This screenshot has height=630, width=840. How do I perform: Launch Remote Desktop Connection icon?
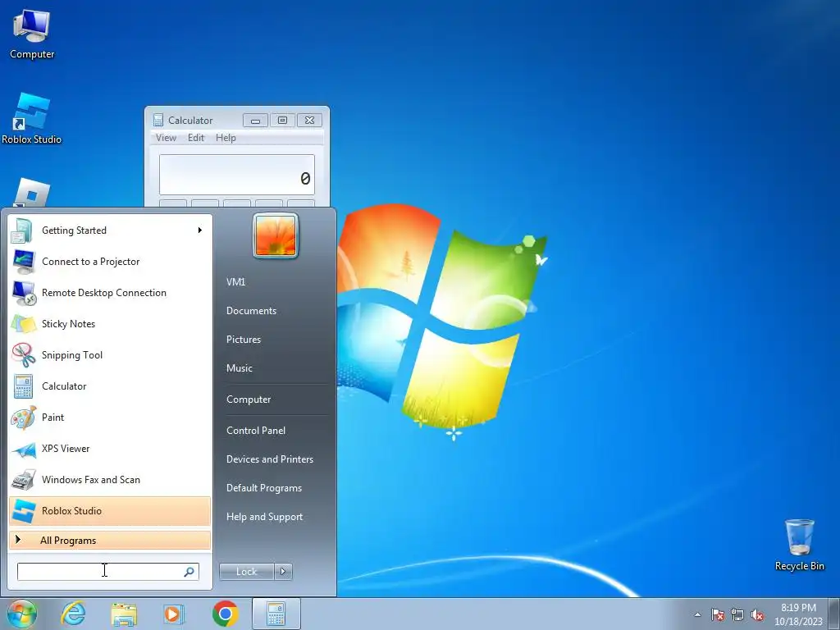click(x=24, y=293)
